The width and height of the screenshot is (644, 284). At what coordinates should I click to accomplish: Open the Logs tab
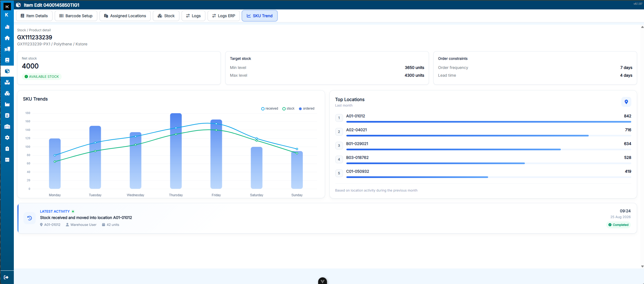(x=193, y=16)
